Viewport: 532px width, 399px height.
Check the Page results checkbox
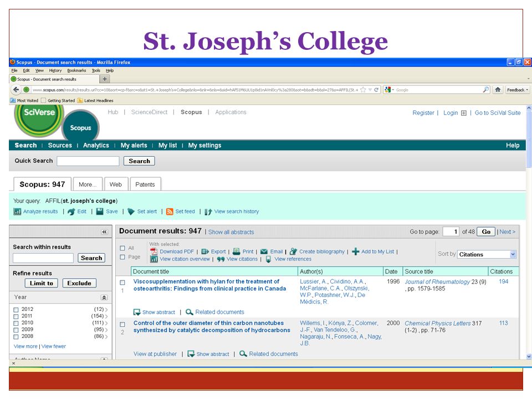[122, 257]
